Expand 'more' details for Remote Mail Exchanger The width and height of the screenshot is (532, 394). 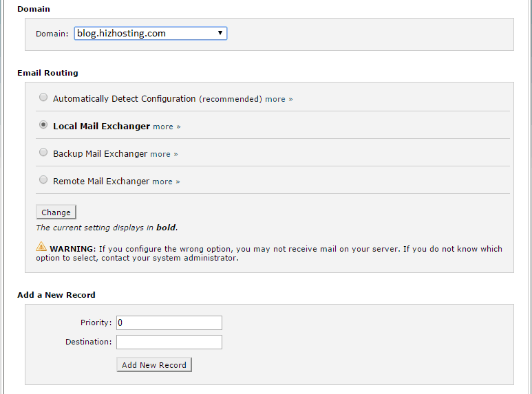point(166,182)
